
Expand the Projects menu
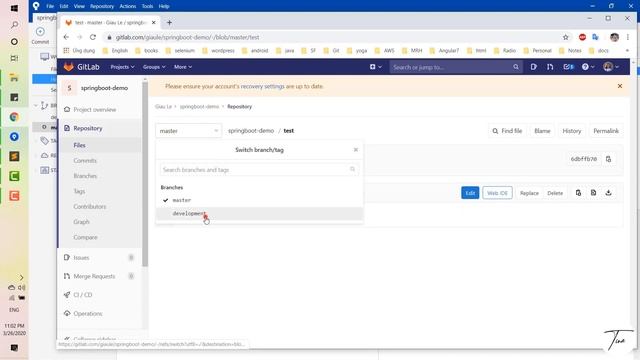coord(122,67)
